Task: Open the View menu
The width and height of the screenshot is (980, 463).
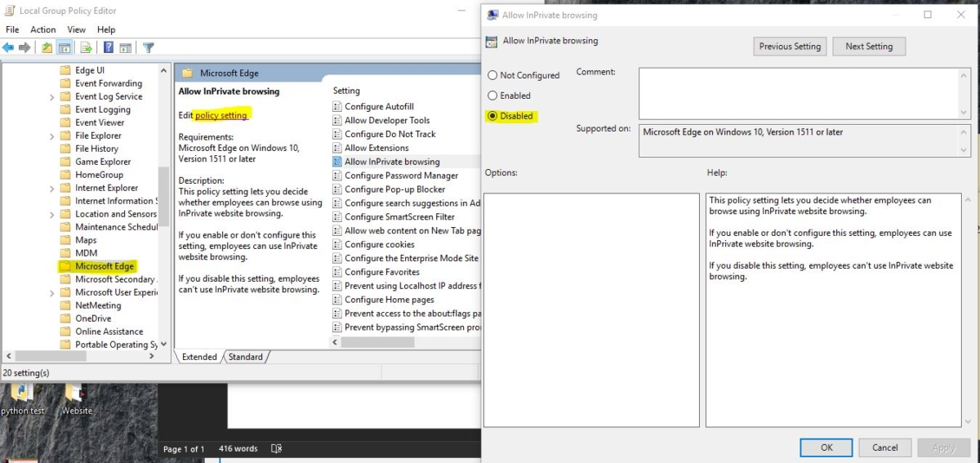Action: [77, 29]
